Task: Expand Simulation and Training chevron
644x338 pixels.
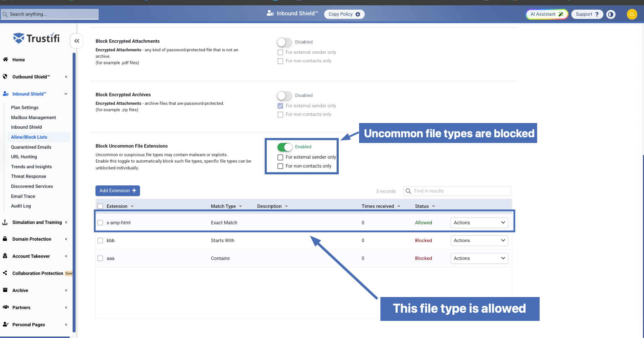Action: click(66, 222)
